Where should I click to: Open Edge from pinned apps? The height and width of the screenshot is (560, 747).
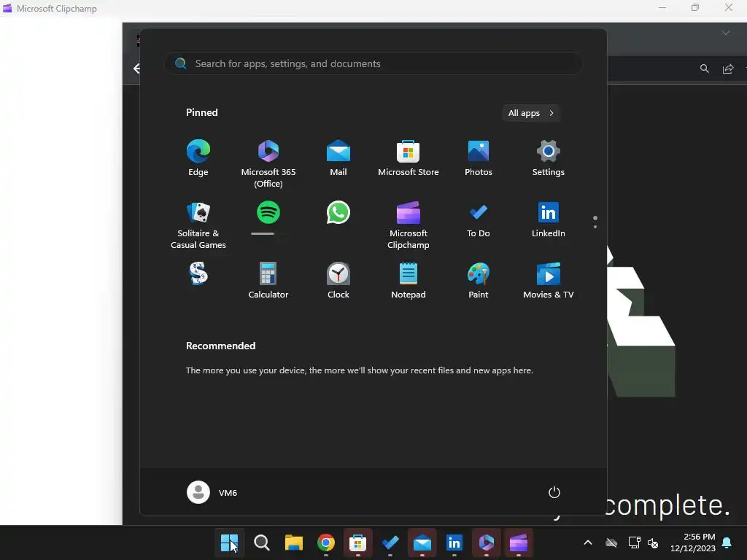tap(198, 158)
